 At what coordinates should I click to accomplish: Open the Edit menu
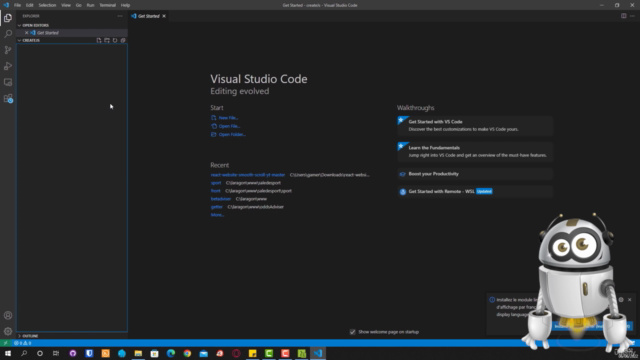[x=29, y=5]
